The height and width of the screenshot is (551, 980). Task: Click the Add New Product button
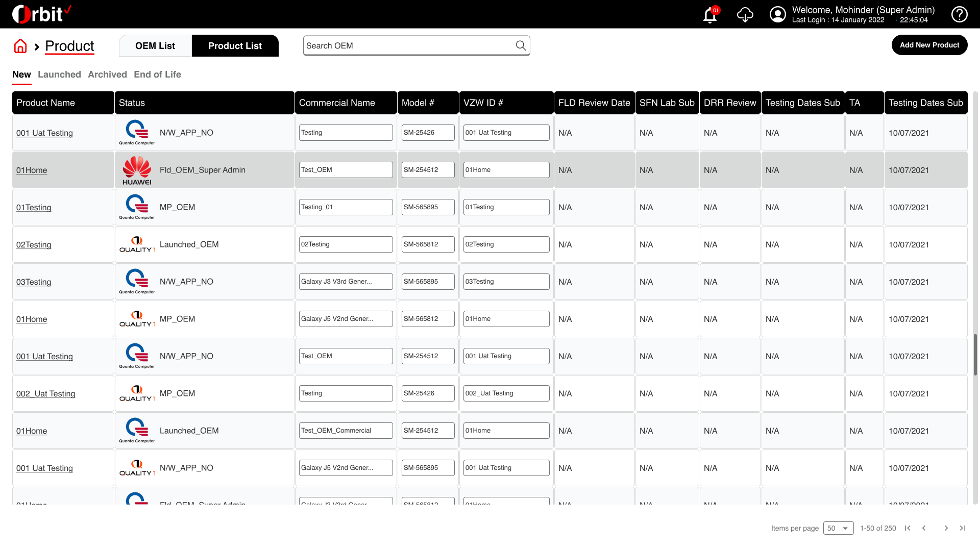[x=929, y=45]
